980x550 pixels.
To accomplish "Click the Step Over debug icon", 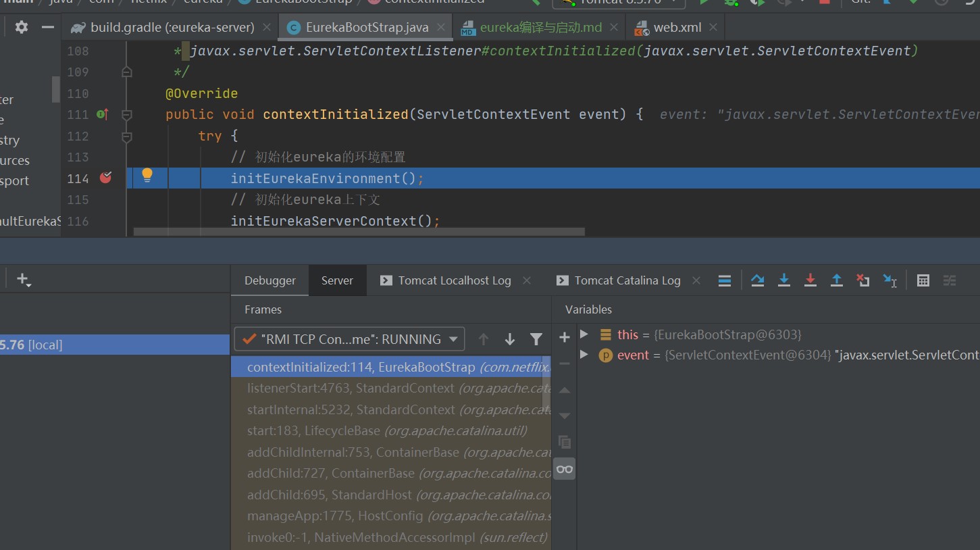I will [x=758, y=280].
